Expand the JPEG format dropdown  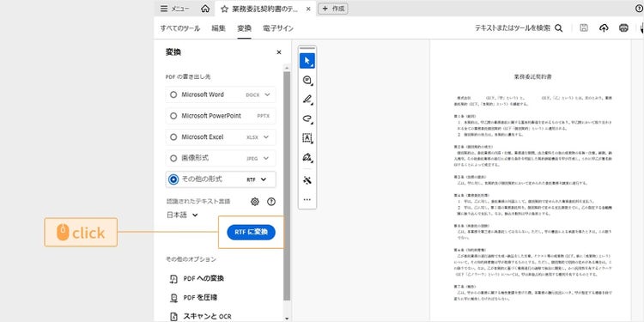click(266, 158)
